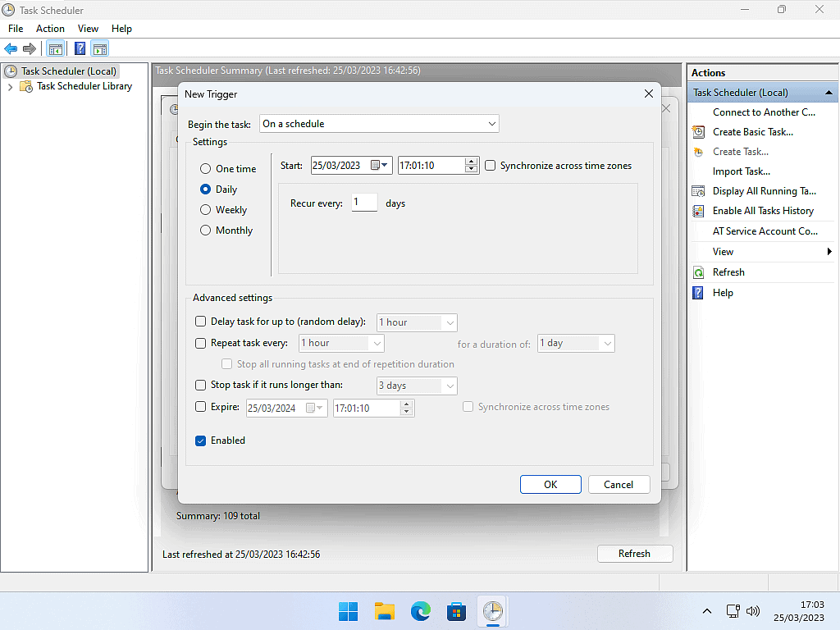Click the Recur every days input field

pyautogui.click(x=364, y=203)
